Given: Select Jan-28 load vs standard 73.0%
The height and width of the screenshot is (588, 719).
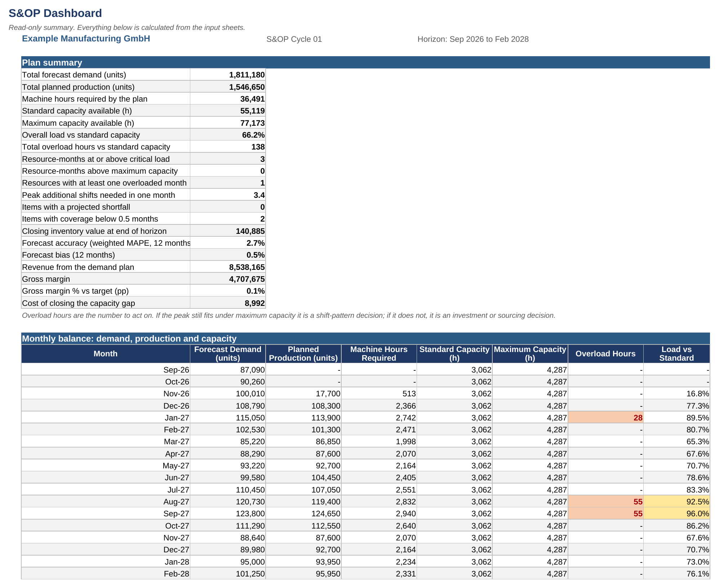Looking at the screenshot, I should (x=676, y=562).
